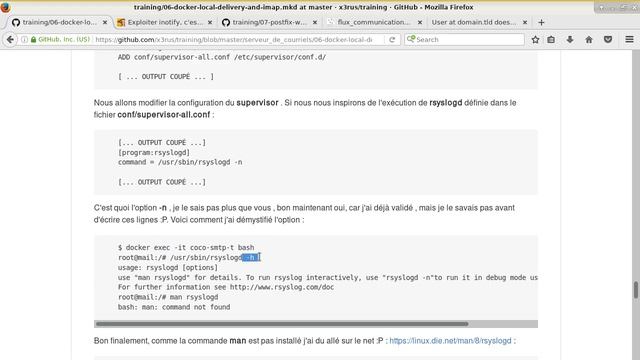Click 'bash: man: command not found' line
The height and width of the screenshot is (360, 640).
click(174, 307)
